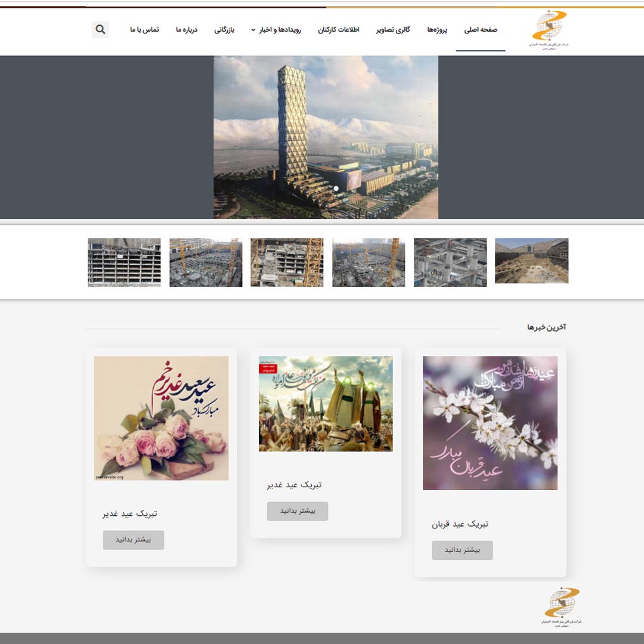Go to پروژه‌ها menu item
The height and width of the screenshot is (644, 644).
pyautogui.click(x=437, y=30)
